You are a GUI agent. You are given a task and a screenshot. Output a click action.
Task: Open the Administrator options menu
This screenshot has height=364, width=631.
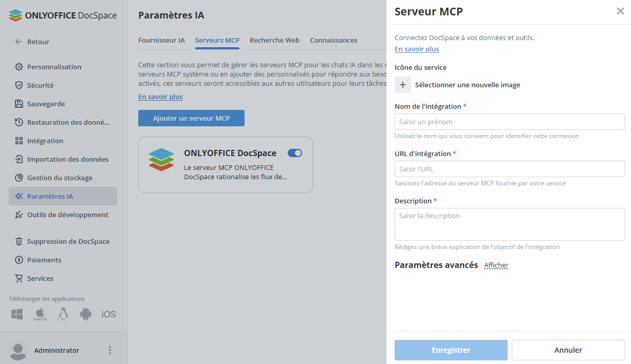coord(109,350)
